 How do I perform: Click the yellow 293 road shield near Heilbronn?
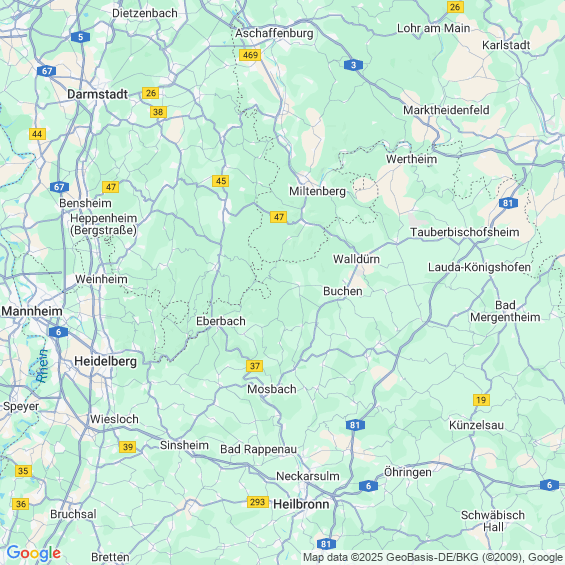(x=258, y=502)
